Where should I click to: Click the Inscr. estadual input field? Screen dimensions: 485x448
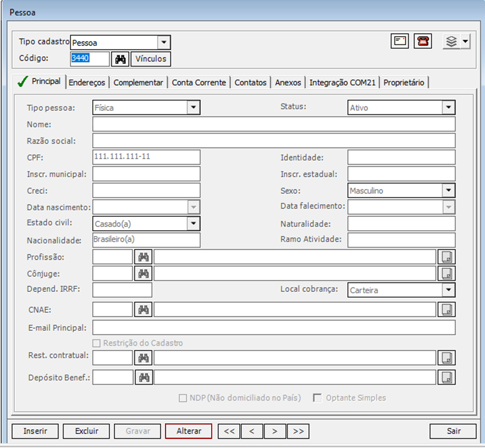(x=401, y=174)
